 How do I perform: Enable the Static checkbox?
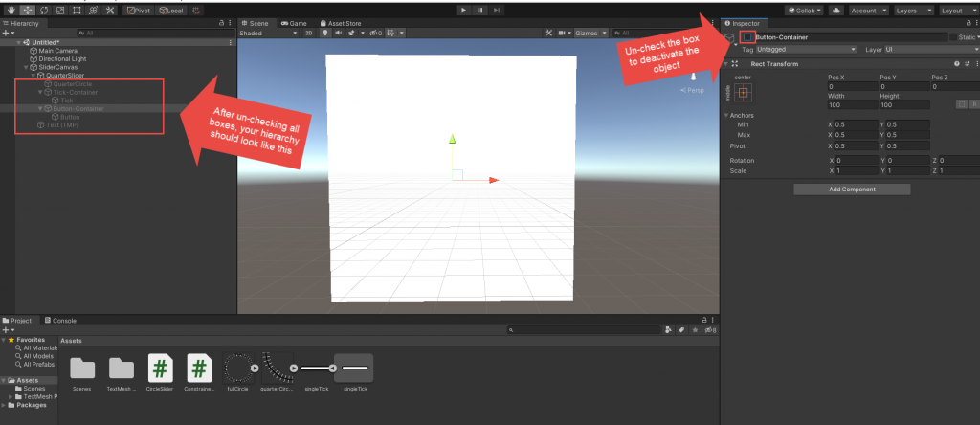pos(953,37)
